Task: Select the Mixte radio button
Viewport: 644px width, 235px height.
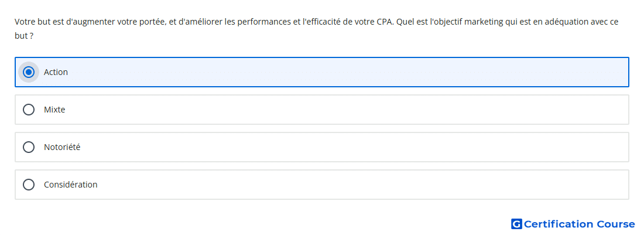Action: [29, 110]
